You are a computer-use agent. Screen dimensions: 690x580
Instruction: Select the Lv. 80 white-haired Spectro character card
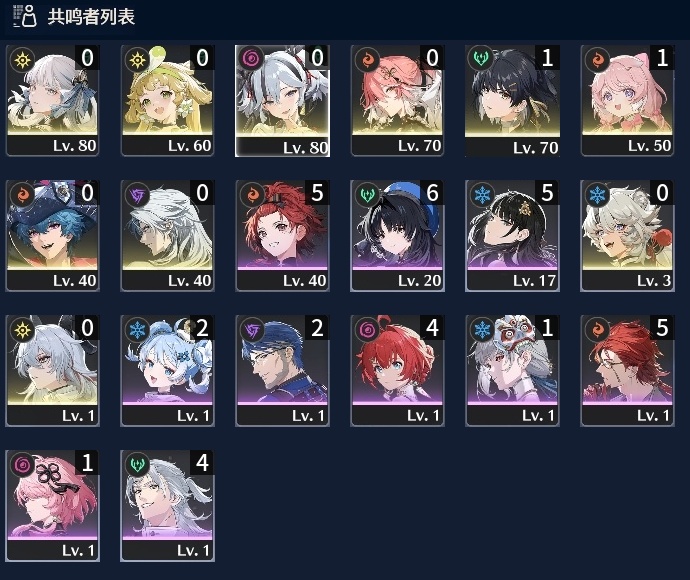pyautogui.click(x=52, y=100)
